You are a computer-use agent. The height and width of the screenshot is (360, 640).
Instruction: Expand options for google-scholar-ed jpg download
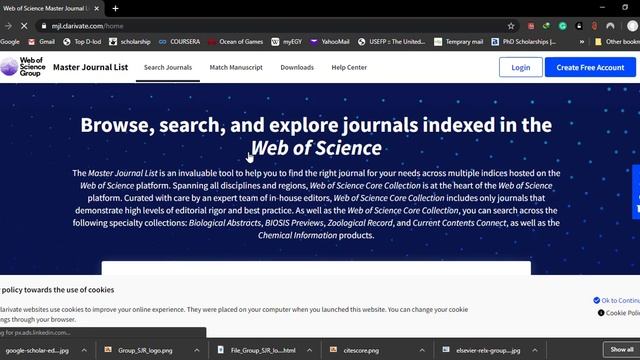[84, 350]
